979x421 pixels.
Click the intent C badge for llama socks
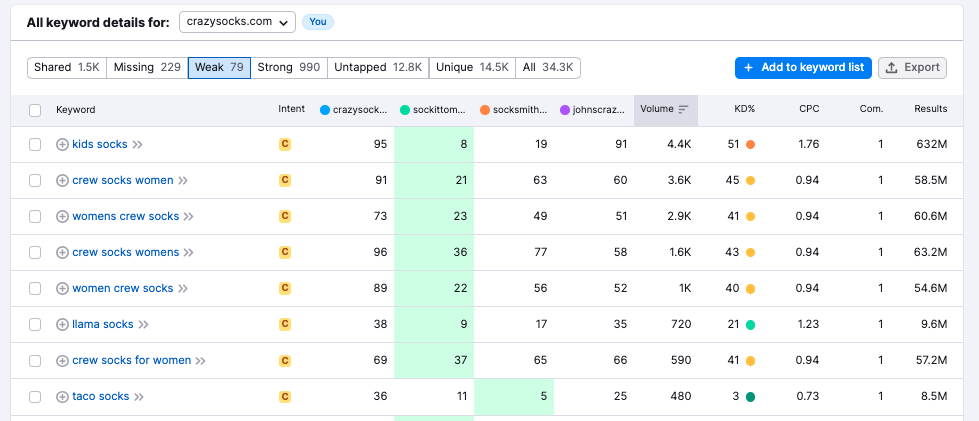285,324
